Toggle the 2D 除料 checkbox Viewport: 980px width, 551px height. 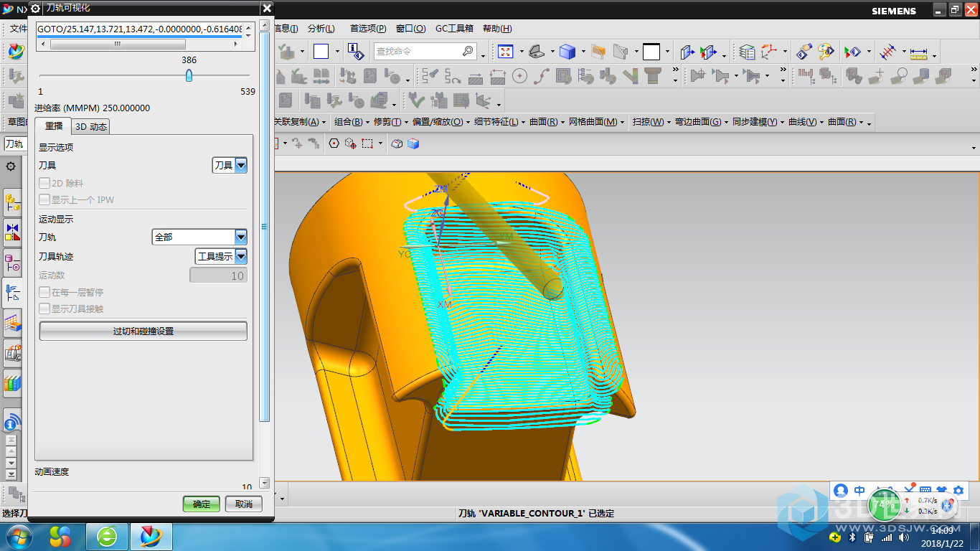click(44, 183)
